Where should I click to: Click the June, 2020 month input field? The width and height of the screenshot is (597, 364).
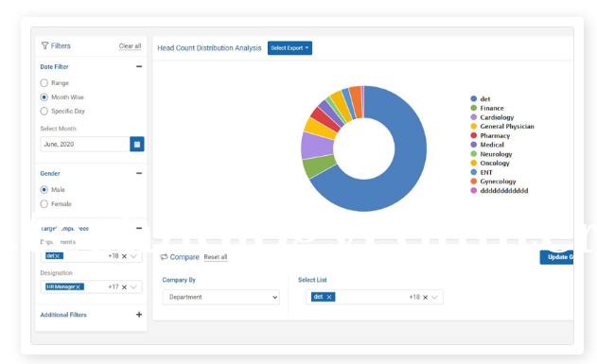[x=85, y=144]
